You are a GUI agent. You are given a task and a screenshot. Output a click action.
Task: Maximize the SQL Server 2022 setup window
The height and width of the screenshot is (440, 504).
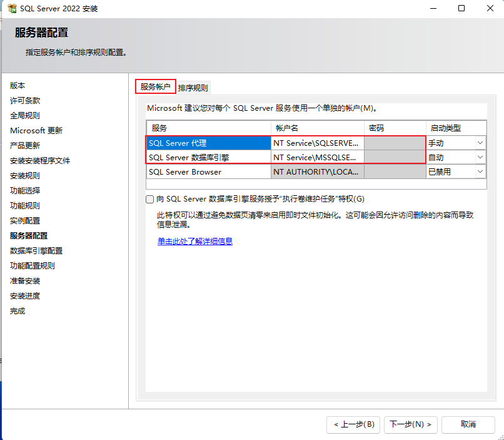(461, 8)
